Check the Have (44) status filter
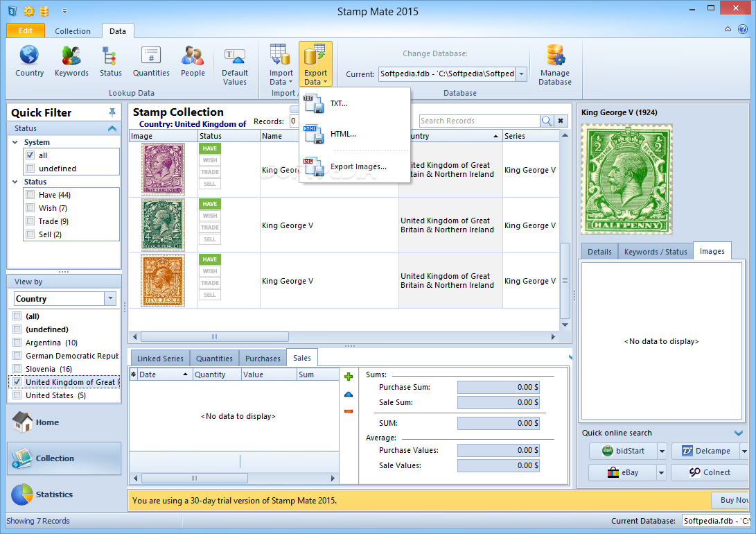This screenshot has width=756, height=534. tap(30, 195)
